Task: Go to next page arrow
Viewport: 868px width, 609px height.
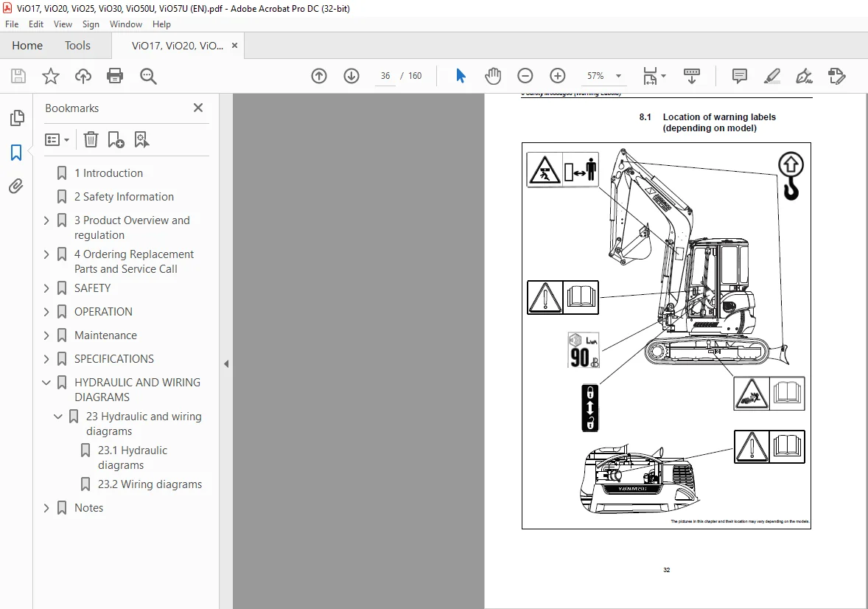Action: tap(351, 76)
